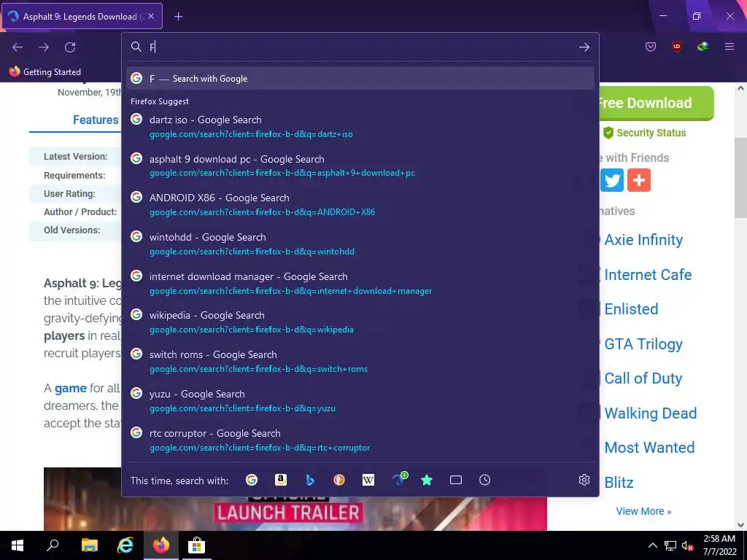The image size is (747, 560).
Task: Click the scrollbar down arrow
Action: pyautogui.click(x=740, y=524)
